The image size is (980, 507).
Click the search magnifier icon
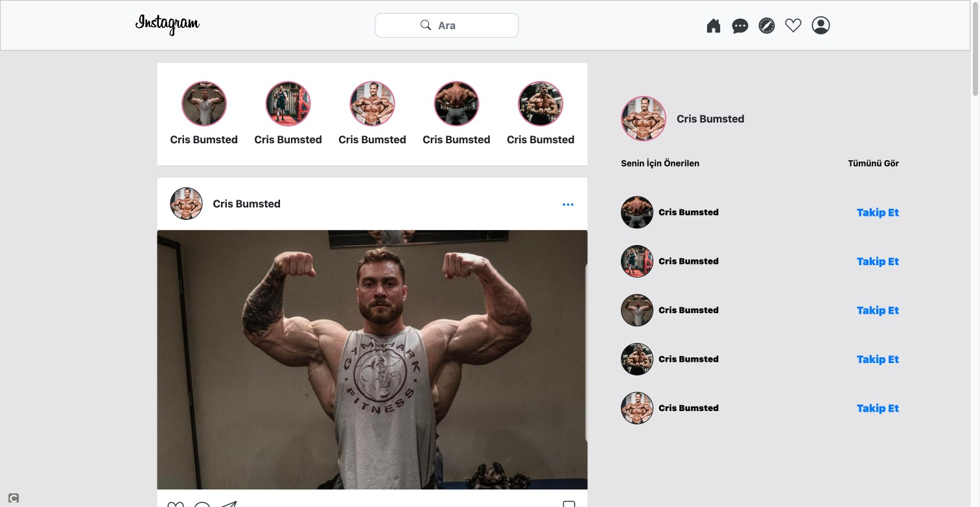[x=426, y=25]
